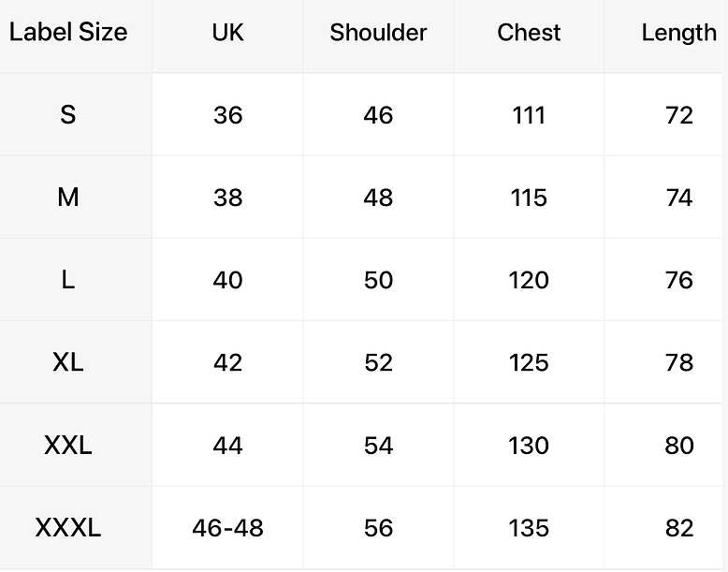This screenshot has width=728, height=572.
Task: Click the Label Size column header
Action: (68, 33)
